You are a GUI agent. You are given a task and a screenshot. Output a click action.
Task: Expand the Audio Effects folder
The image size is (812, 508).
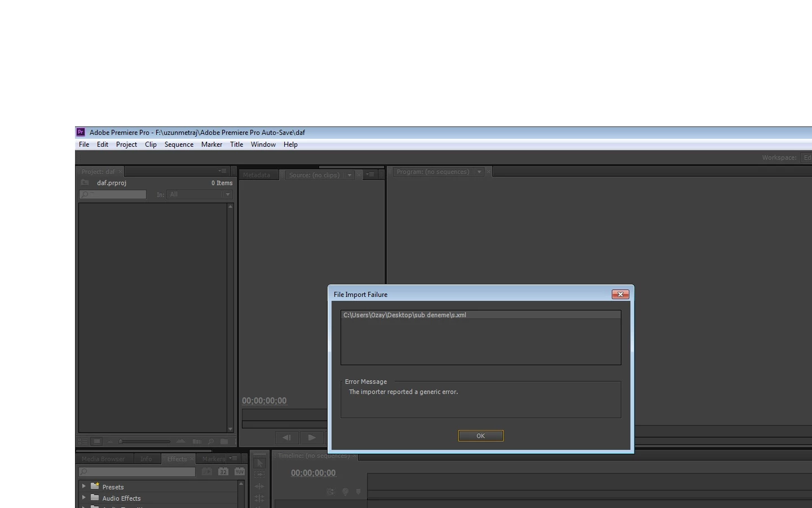[84, 498]
